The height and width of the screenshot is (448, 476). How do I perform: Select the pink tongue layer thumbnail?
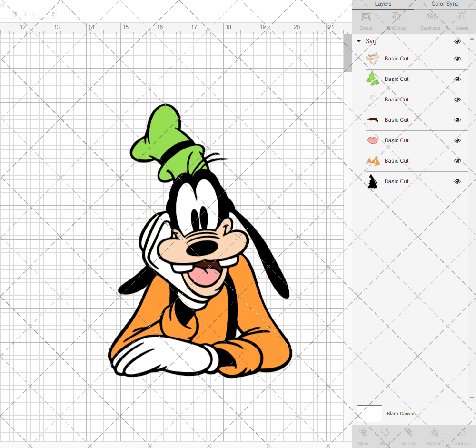pos(373,140)
